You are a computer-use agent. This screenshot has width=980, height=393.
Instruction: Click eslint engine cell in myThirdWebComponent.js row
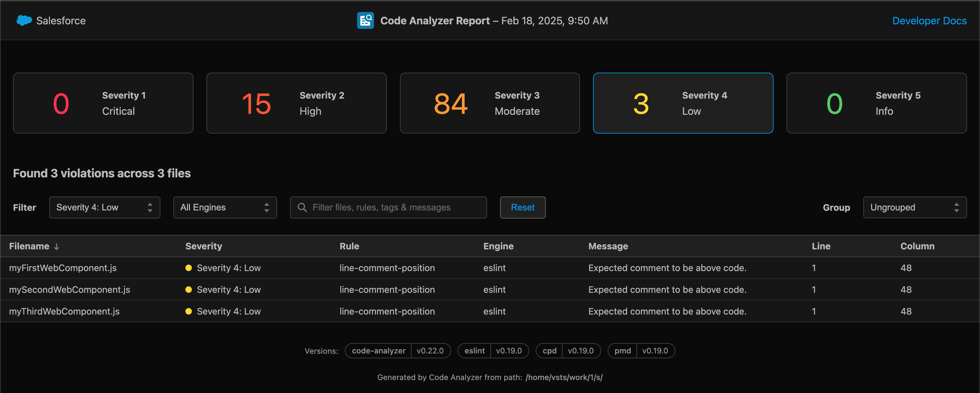494,312
